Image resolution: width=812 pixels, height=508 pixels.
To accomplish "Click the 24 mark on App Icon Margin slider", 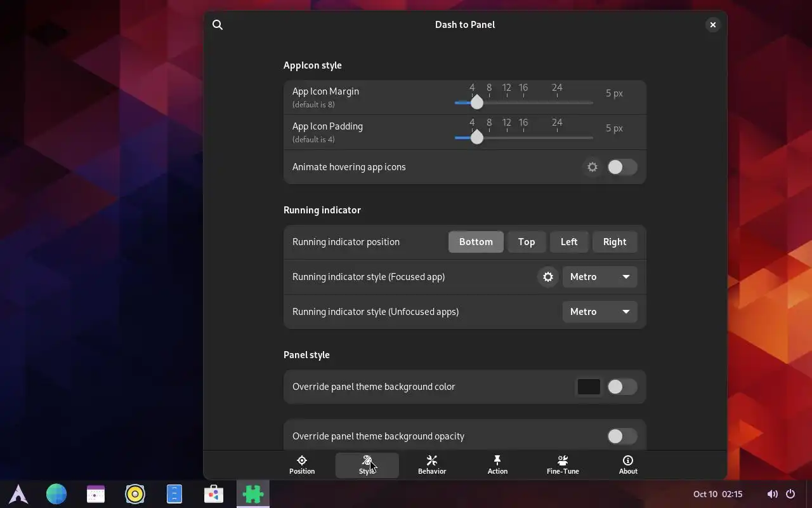I will (557, 88).
